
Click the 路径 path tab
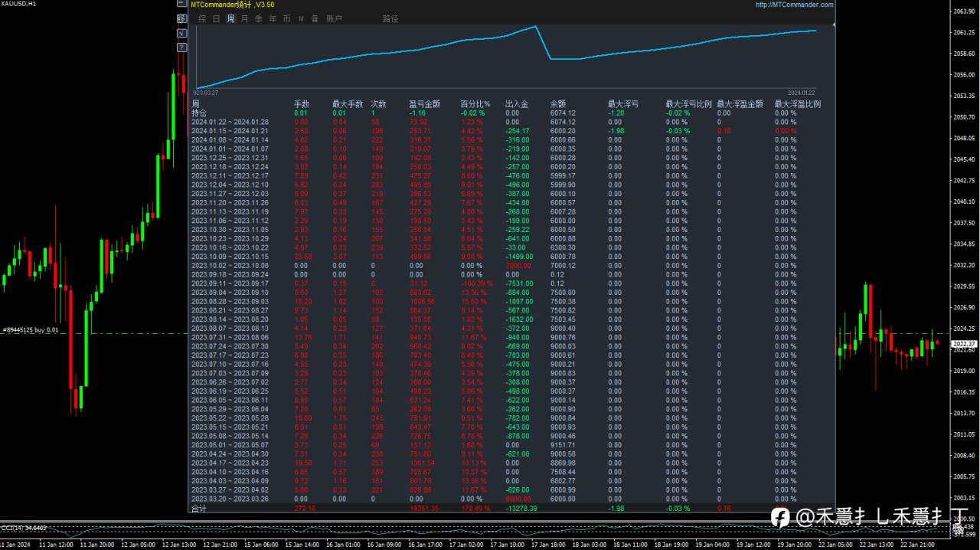[x=390, y=18]
